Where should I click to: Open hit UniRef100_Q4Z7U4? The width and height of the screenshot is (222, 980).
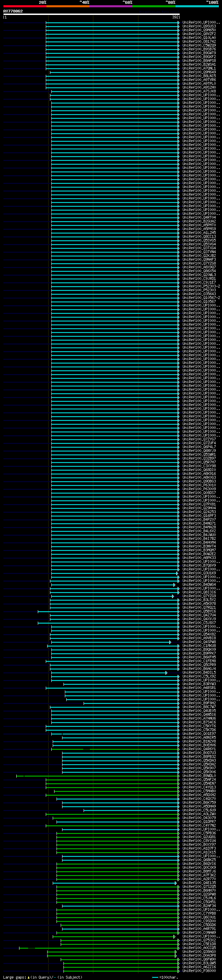click(x=199, y=615)
